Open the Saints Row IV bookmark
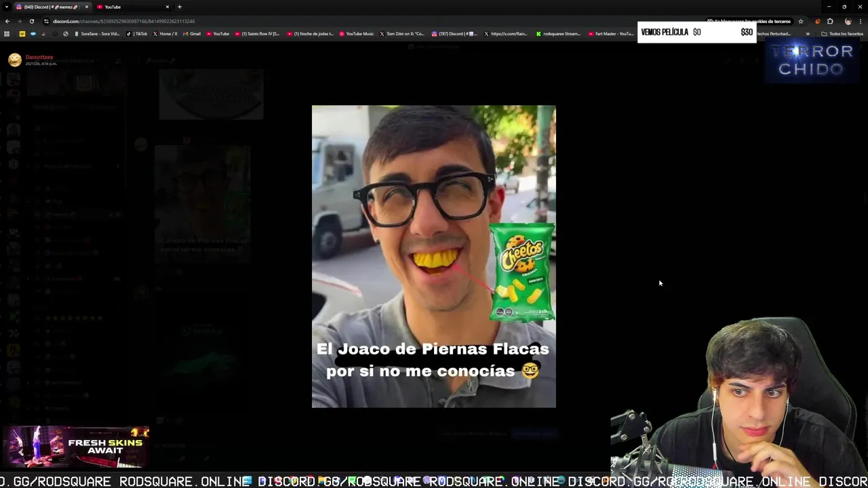This screenshot has width=868, height=488. coord(257,33)
